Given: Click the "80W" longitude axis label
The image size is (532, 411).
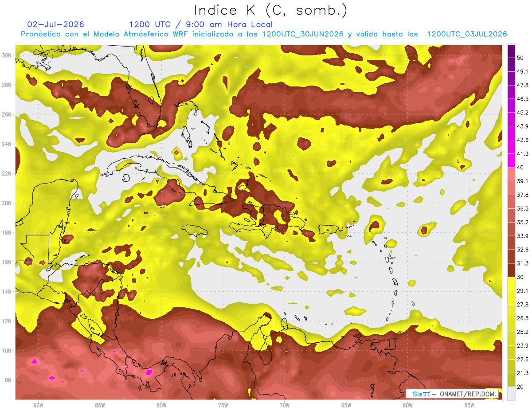Looking at the screenshot, I should [161, 405].
